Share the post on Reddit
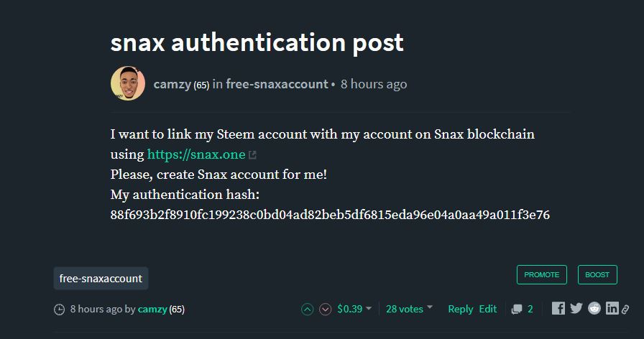The height and width of the screenshot is (339, 644). click(594, 308)
